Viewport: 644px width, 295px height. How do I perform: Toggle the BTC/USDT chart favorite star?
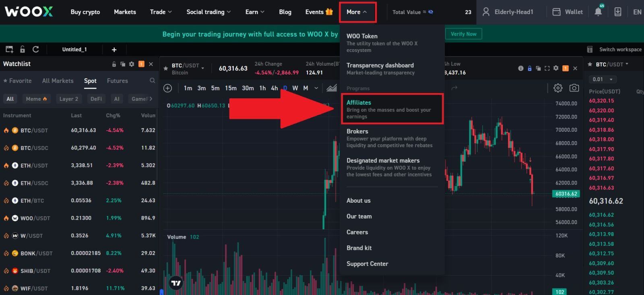[165, 69]
